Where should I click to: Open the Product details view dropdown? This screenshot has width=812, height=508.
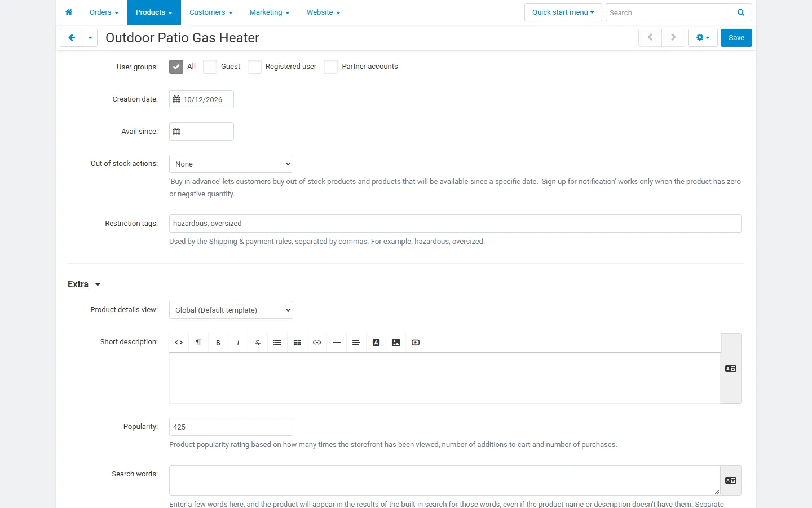[x=231, y=310]
